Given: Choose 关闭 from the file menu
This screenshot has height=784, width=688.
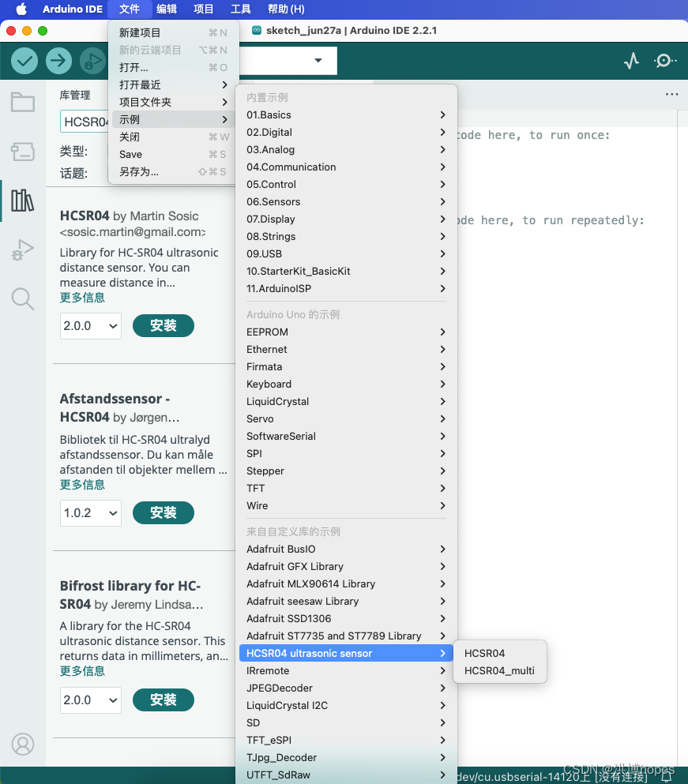Looking at the screenshot, I should point(173,137).
